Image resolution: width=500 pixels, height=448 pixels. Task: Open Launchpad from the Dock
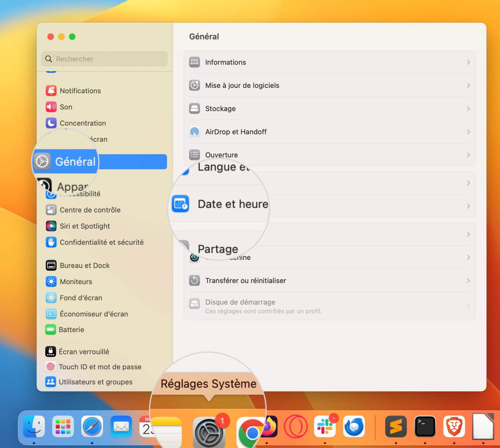[x=63, y=426]
